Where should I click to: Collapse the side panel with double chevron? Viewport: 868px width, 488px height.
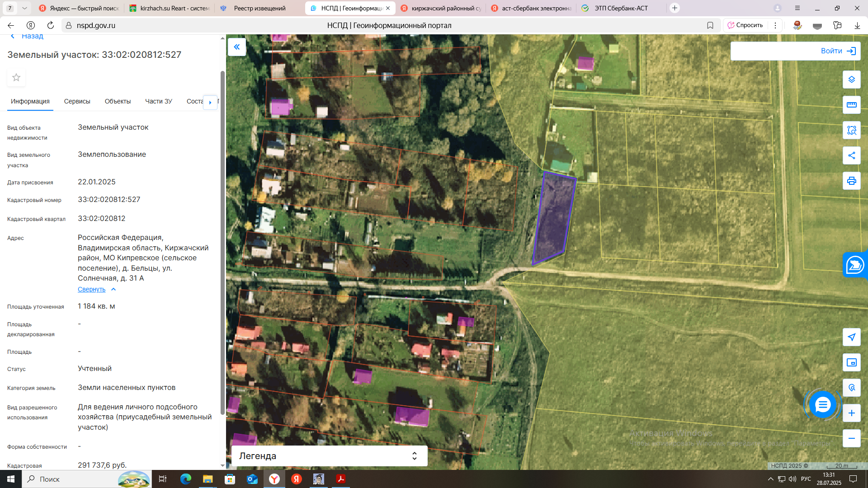coord(237,47)
